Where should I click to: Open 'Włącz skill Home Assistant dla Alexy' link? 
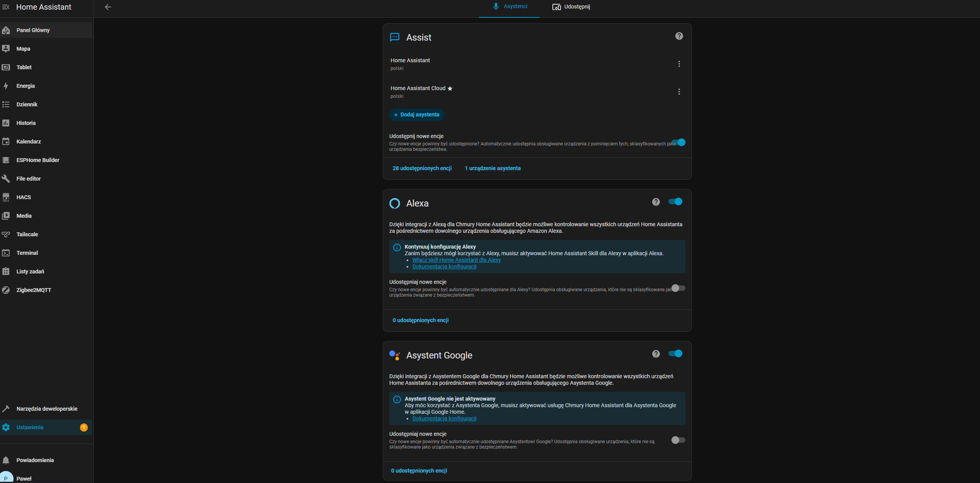click(x=456, y=260)
